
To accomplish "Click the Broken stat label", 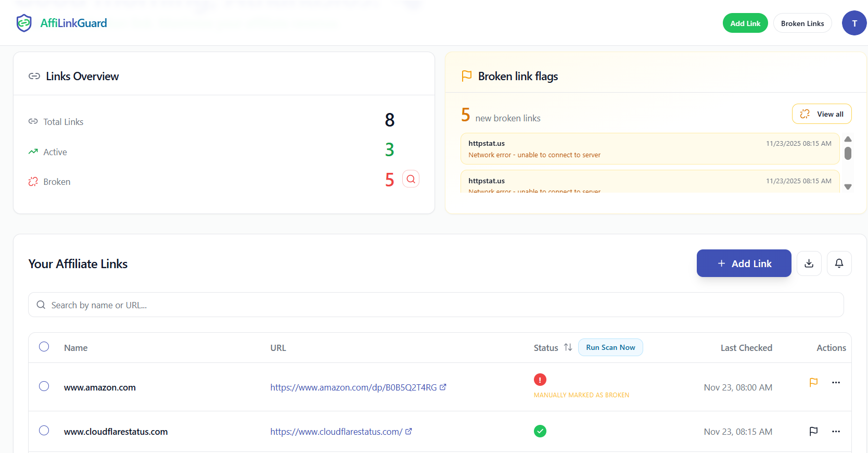I will point(57,182).
